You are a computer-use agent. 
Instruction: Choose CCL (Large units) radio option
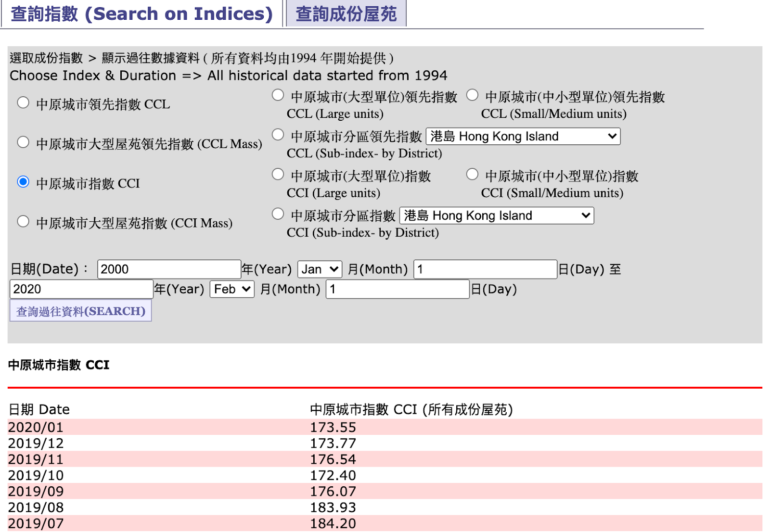[x=278, y=95]
